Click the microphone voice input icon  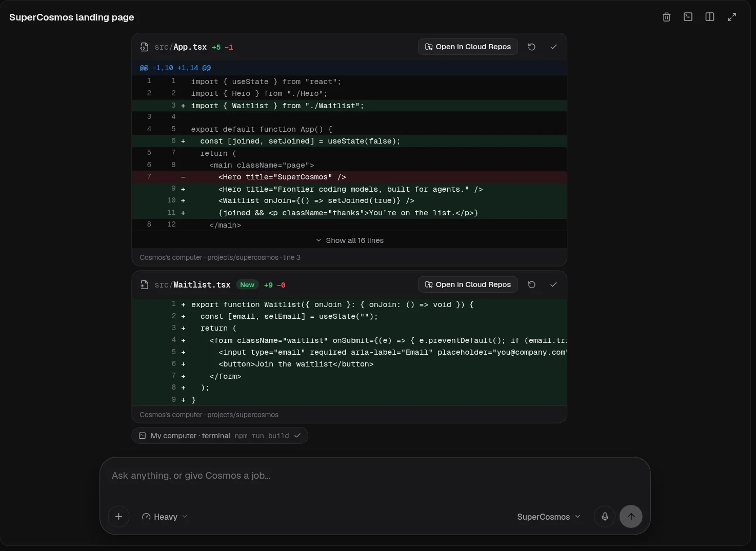pos(605,517)
